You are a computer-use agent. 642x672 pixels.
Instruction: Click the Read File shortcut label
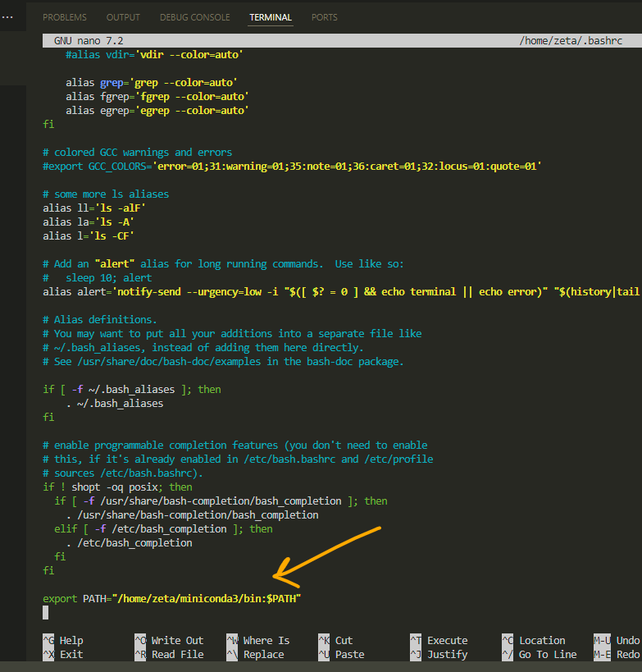[177, 655]
